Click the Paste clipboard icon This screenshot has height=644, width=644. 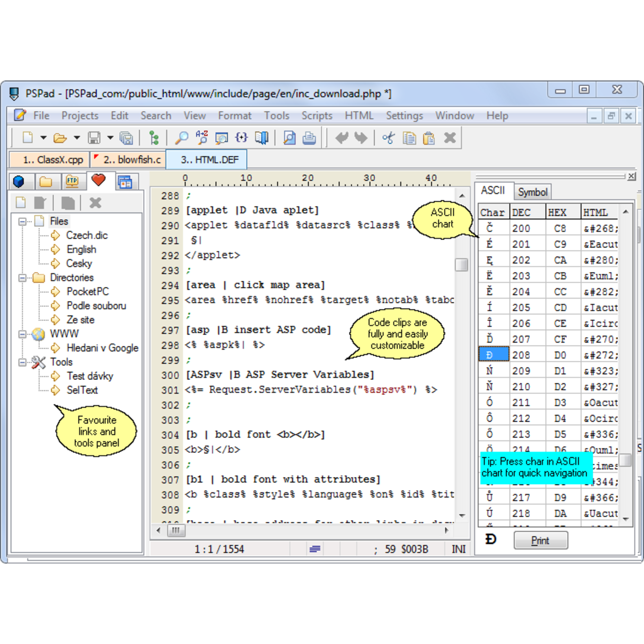(429, 138)
